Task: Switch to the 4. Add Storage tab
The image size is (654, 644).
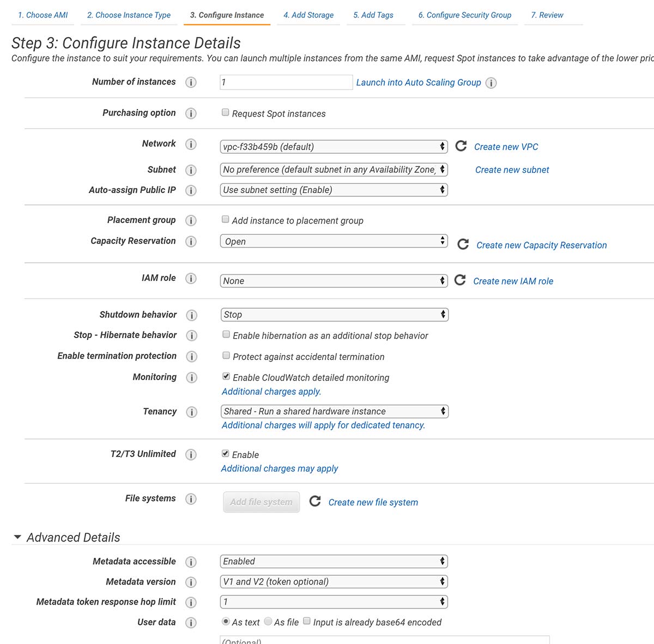Action: pos(308,15)
